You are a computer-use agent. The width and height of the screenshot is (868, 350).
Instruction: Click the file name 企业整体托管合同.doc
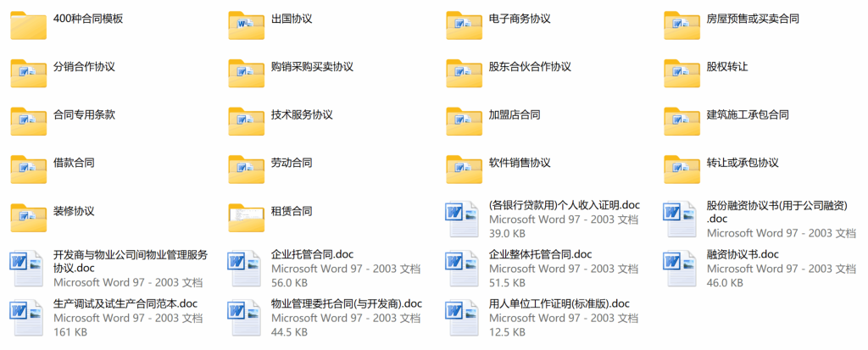[540, 255]
